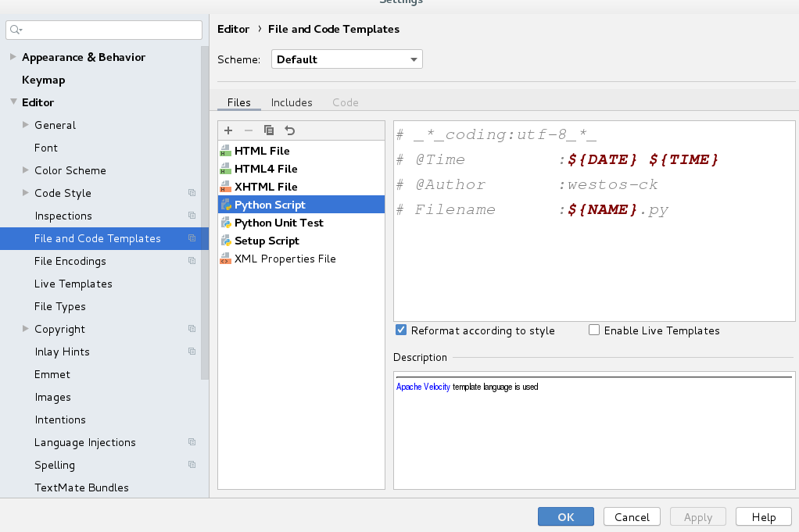Expand the Code Style subsection
The width and height of the screenshot is (799, 532).
click(x=26, y=192)
